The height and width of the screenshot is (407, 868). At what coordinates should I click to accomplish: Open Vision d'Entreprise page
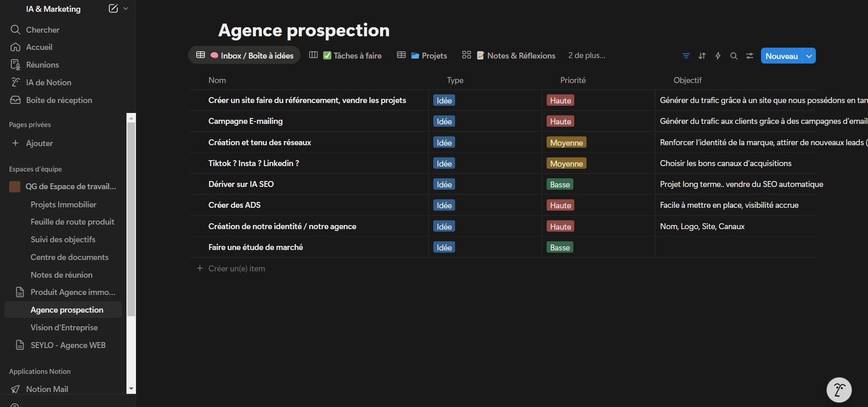tap(63, 328)
